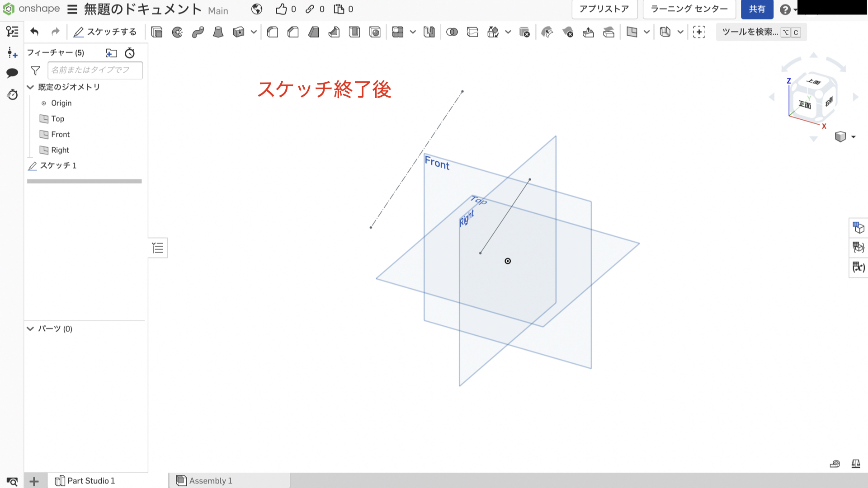
Task: Switch to the Part Studio 1 tab
Action: pos(91,481)
